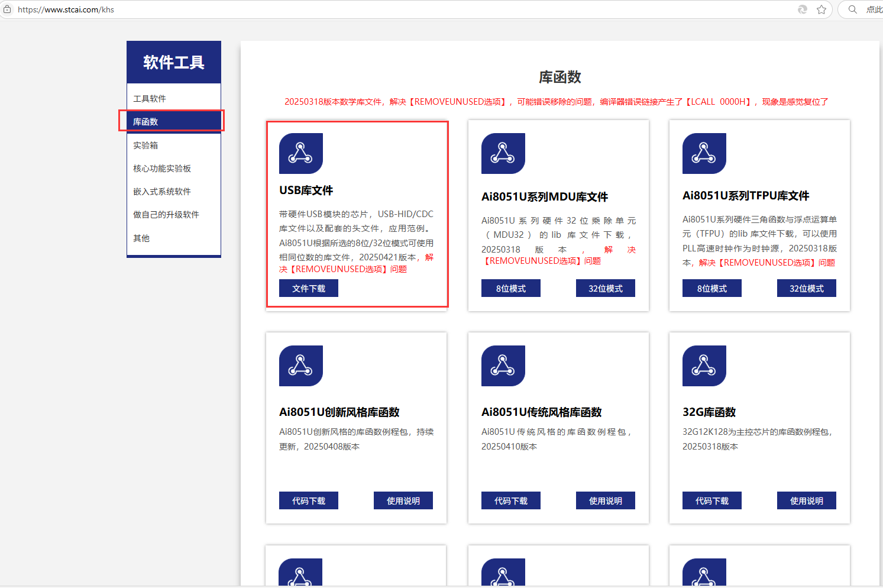The image size is (883, 588).
Task: Click the browser lock site-info icon
Action: (x=7, y=9)
